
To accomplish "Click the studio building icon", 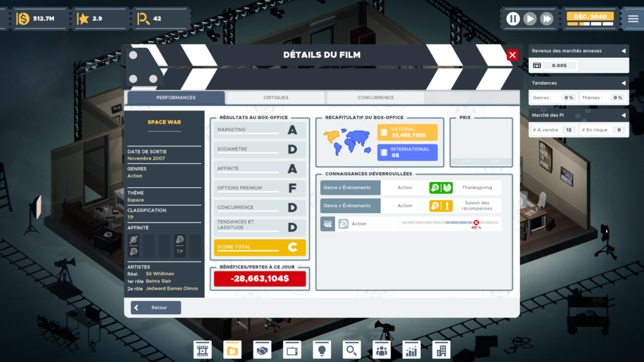I will coord(441,350).
